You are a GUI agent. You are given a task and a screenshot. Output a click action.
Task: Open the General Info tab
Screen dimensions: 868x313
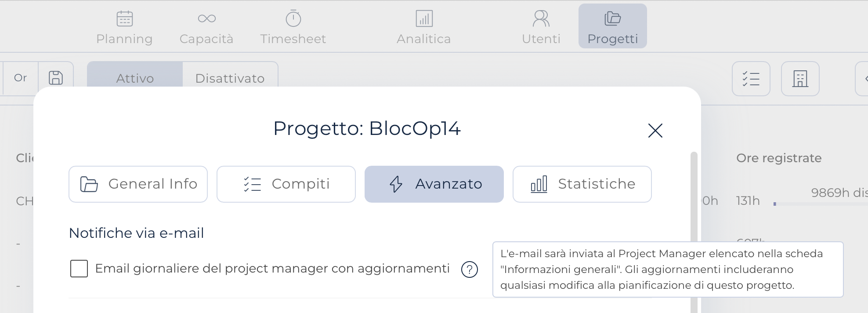click(x=138, y=184)
